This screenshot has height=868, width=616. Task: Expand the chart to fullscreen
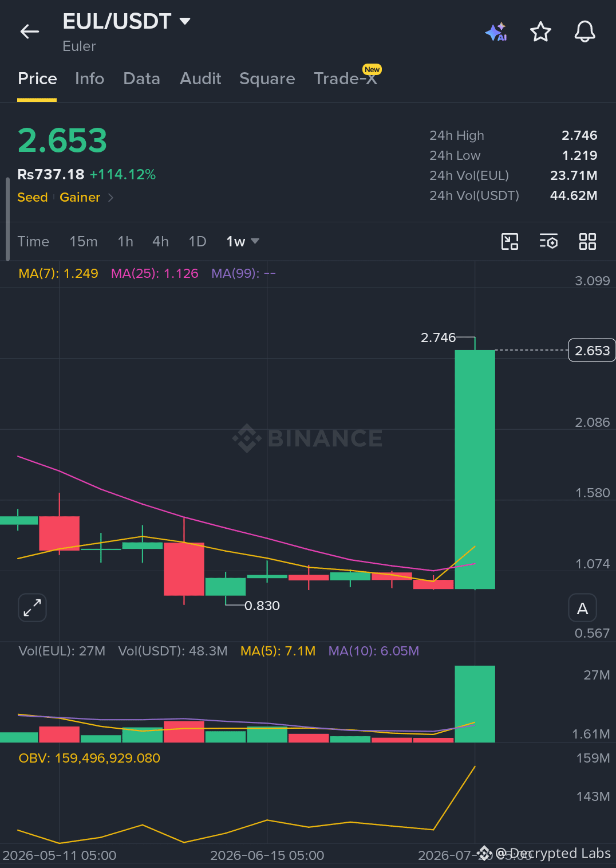[x=32, y=607]
